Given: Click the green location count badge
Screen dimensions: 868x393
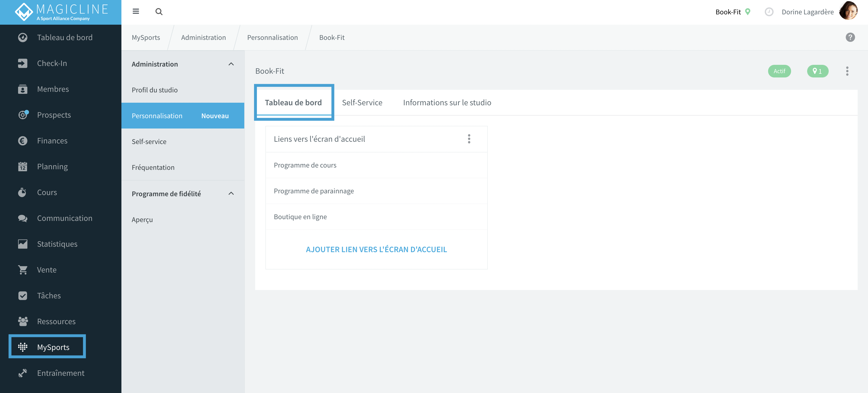Looking at the screenshot, I should (x=817, y=71).
